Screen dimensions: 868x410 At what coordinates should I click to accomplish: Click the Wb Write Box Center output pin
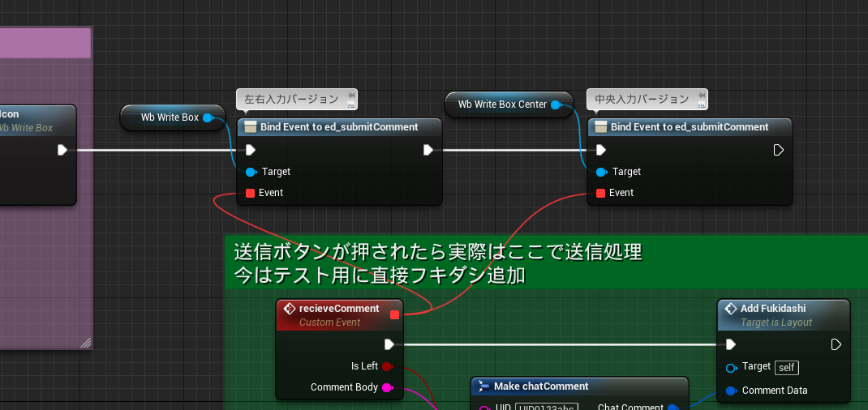[x=556, y=105]
